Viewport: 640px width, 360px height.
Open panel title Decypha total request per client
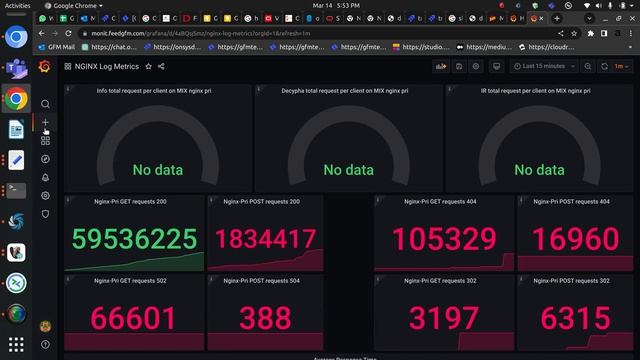[x=345, y=91]
